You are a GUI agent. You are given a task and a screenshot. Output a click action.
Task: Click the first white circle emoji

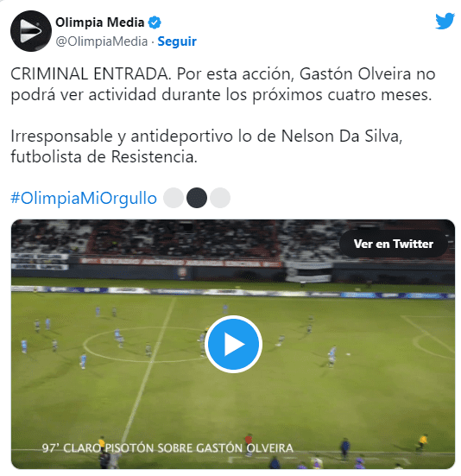coord(174,198)
